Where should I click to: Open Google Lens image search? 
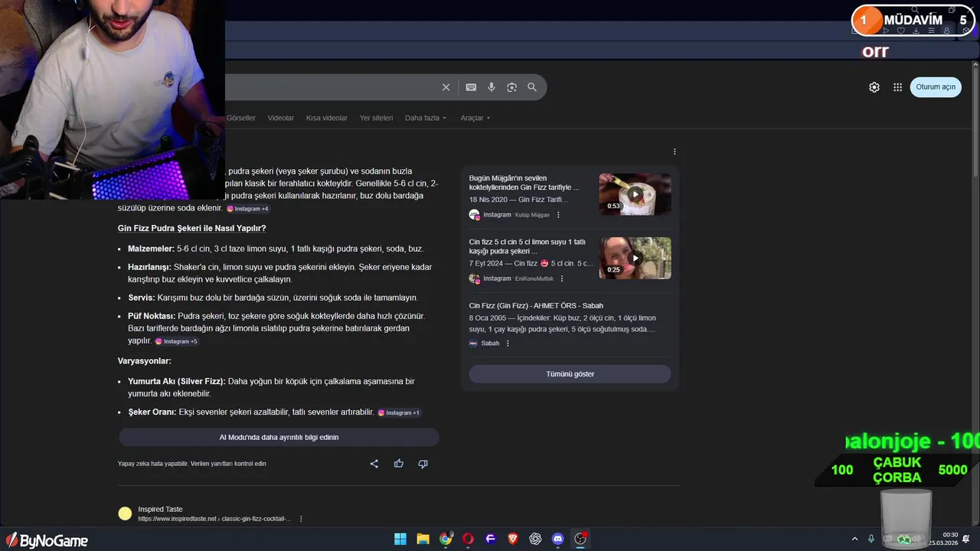[511, 87]
